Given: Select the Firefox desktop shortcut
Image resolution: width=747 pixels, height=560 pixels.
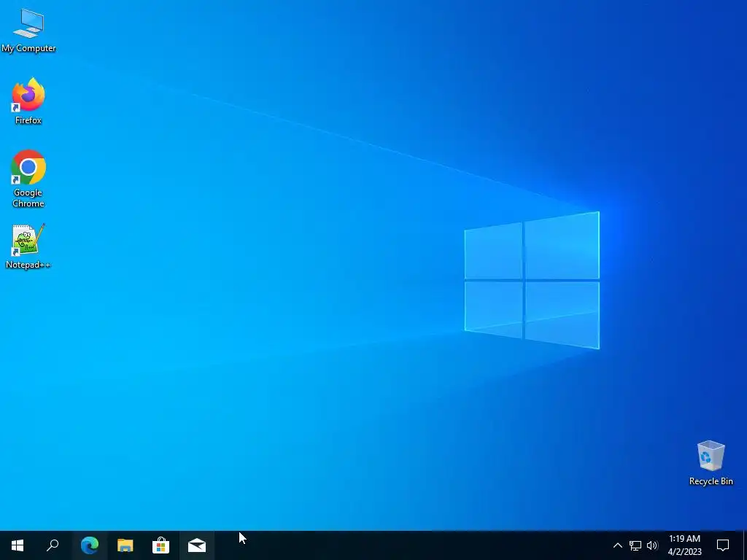Looking at the screenshot, I should click(x=28, y=101).
